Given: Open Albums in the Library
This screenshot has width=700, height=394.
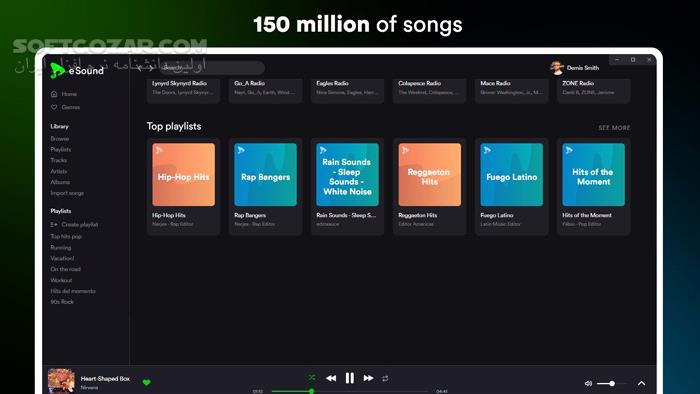Looking at the screenshot, I should (x=60, y=182).
